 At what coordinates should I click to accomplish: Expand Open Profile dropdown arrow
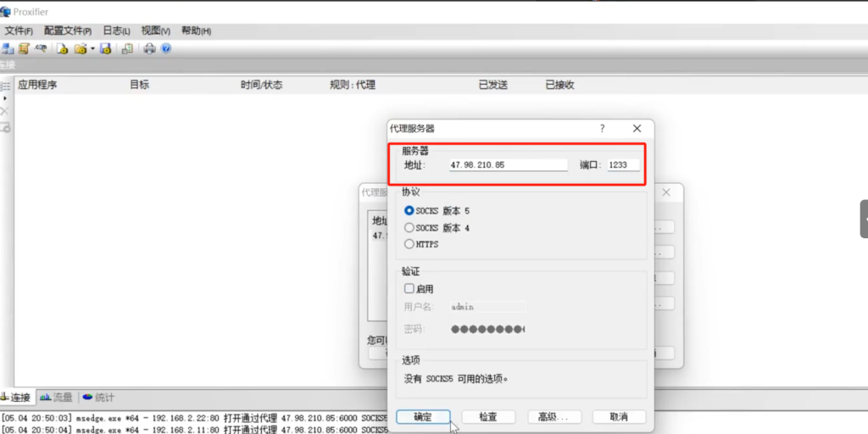(92, 48)
